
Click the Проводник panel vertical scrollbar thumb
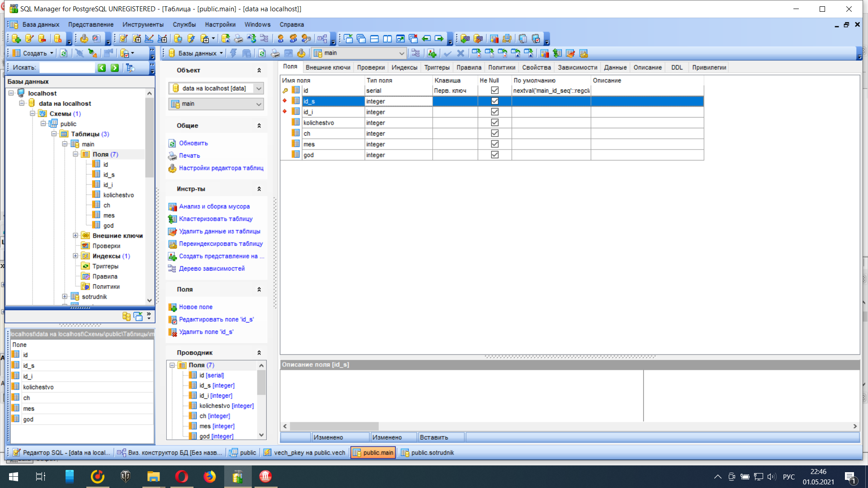(261, 382)
